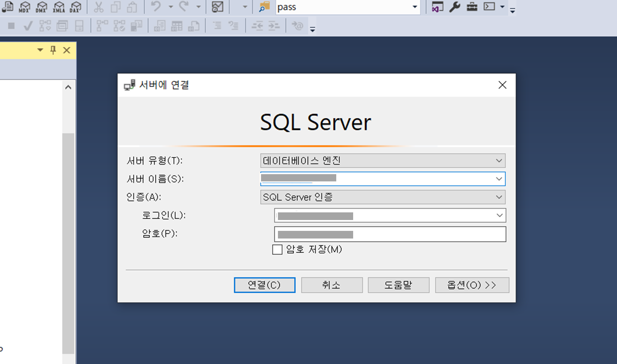617x364 pixels.
Task: Click the Parse checkmark icon
Action: (x=28, y=26)
